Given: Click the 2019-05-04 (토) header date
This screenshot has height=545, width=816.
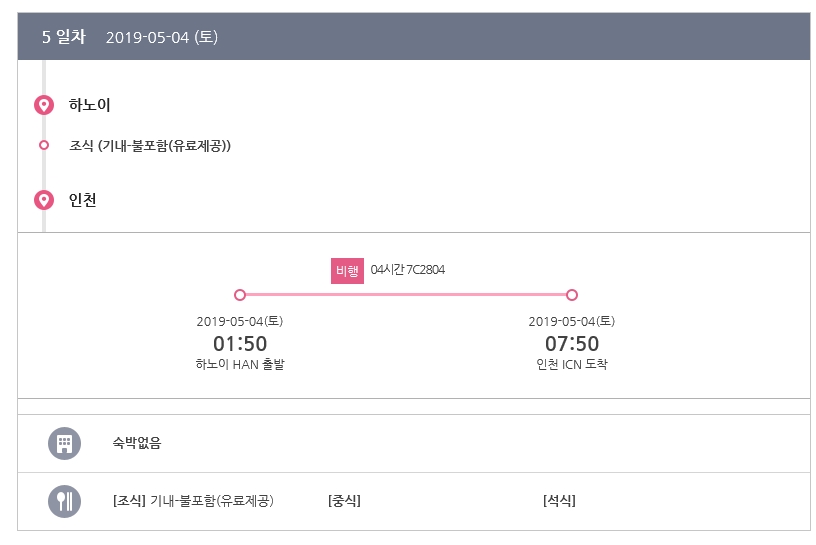Looking at the screenshot, I should coord(162,37).
